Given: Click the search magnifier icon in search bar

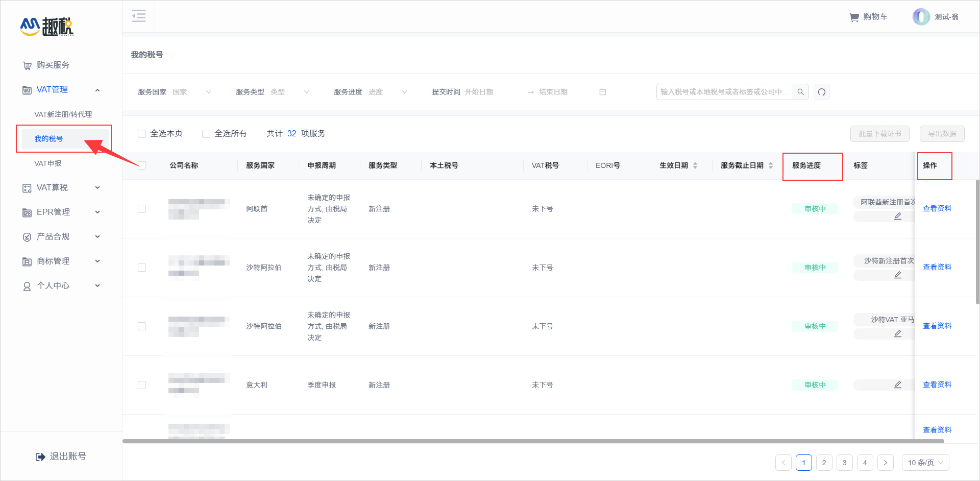Looking at the screenshot, I should coord(800,92).
